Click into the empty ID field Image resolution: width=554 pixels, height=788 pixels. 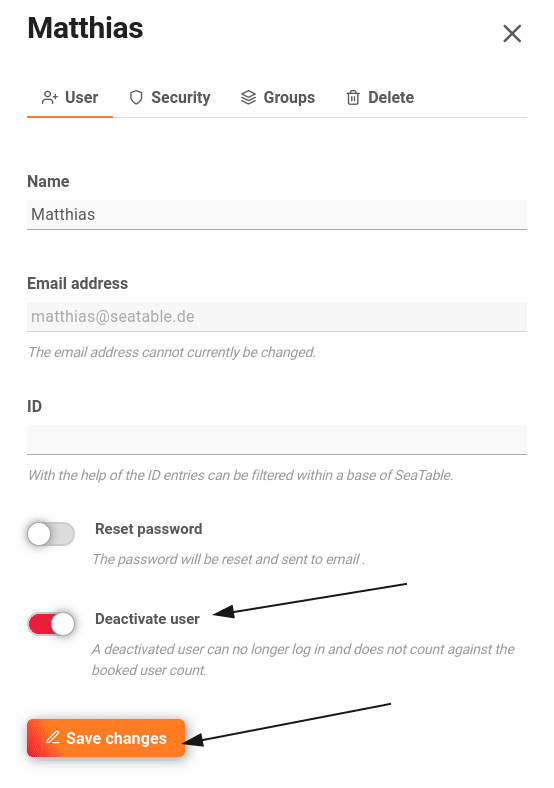tap(277, 440)
